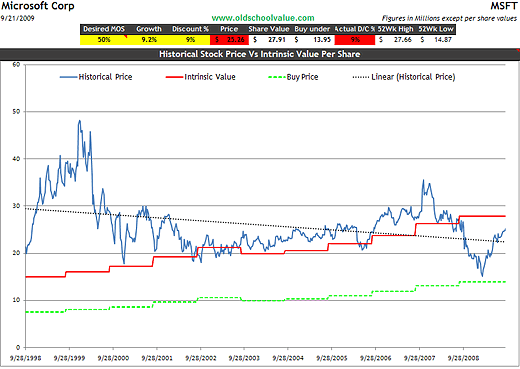
Task: Select the 50 y-axis label
Action: click(x=16, y=112)
